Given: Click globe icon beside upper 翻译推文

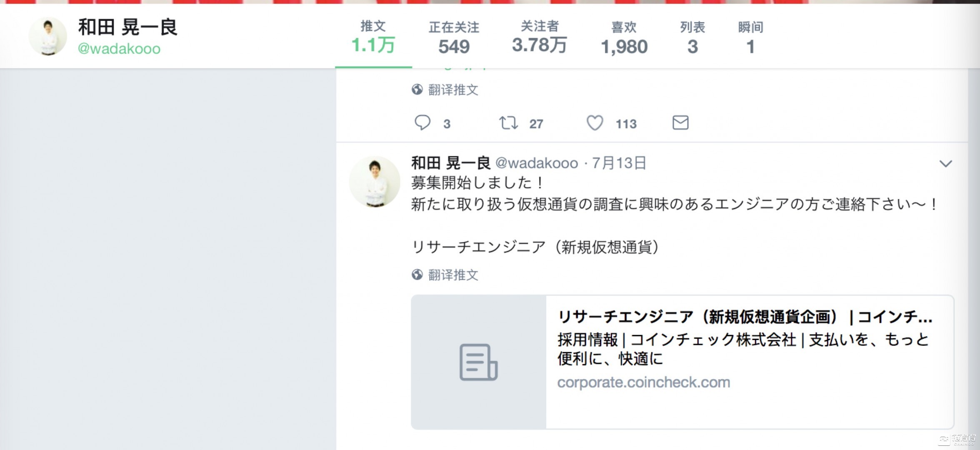Looking at the screenshot, I should tap(417, 90).
